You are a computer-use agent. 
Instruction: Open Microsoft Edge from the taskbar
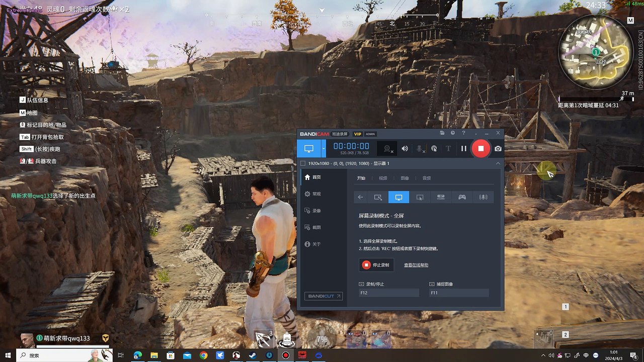[137, 355]
